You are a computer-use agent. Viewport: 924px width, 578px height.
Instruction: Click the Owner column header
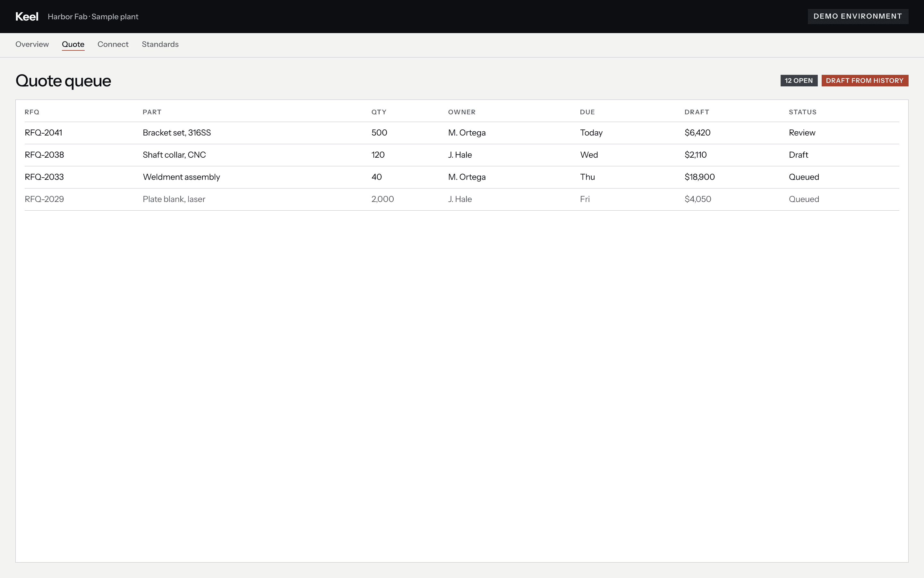(x=462, y=112)
